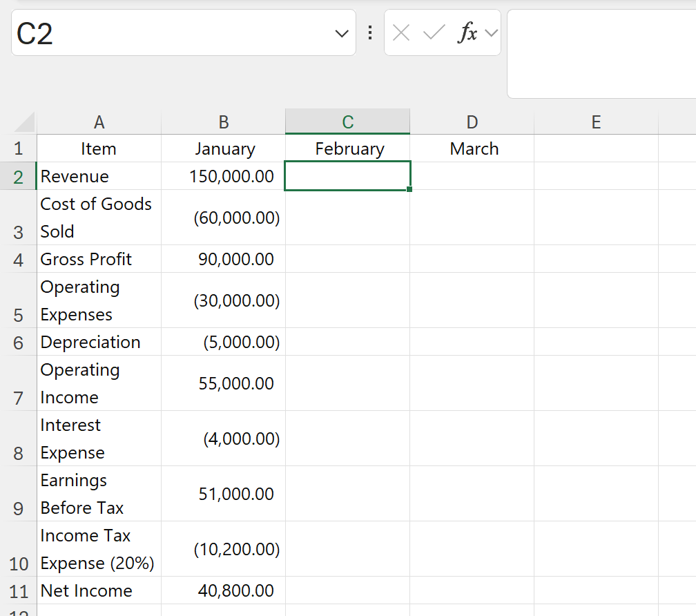The width and height of the screenshot is (696, 616).
Task: Open Insert Function fx button
Action: pyautogui.click(x=467, y=32)
